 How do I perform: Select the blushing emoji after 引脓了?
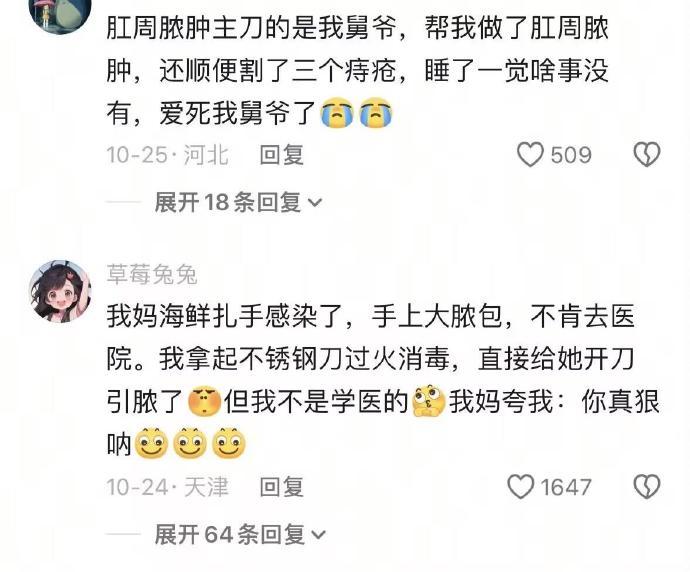[x=204, y=401]
